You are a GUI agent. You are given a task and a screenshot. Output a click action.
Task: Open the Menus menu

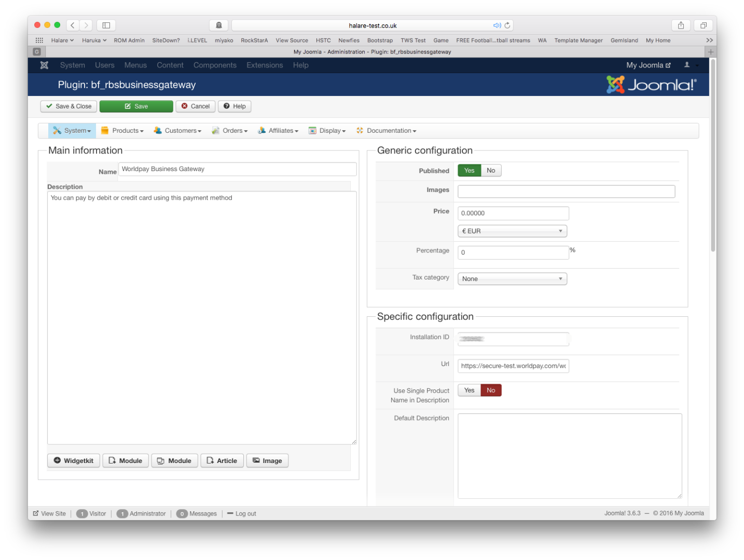(x=135, y=65)
